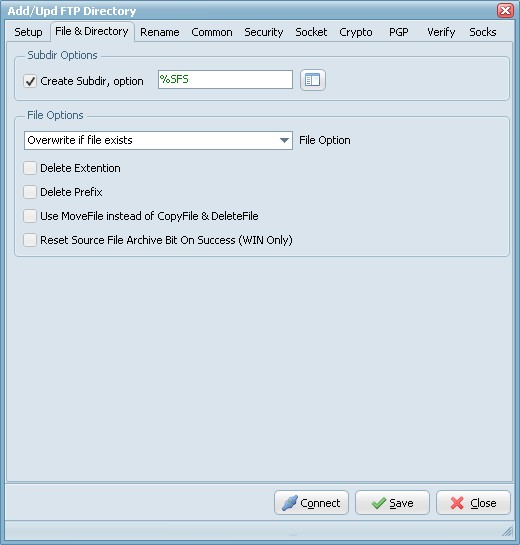Uncheck Create Subdir, option checkbox
This screenshot has width=520, height=545.
click(x=30, y=81)
